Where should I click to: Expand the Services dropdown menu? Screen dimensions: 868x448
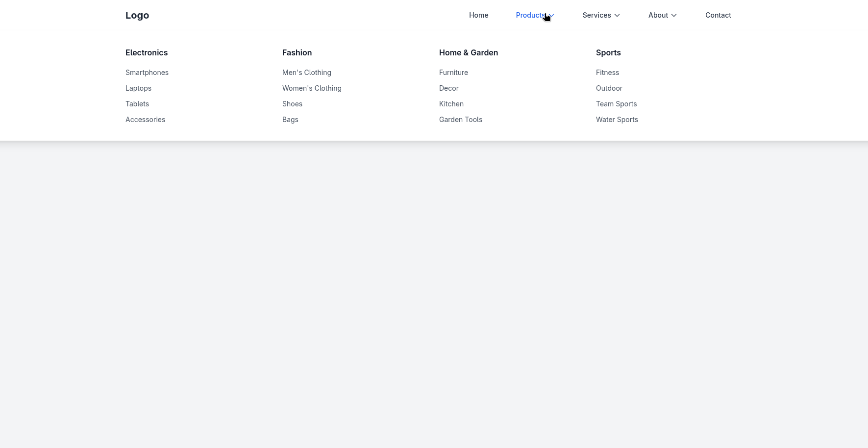click(601, 15)
